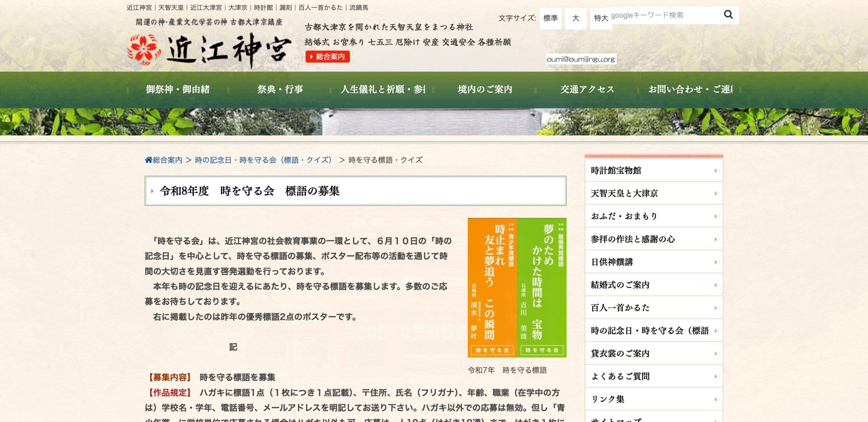Click the magnifying glass search icon

pos(728,15)
